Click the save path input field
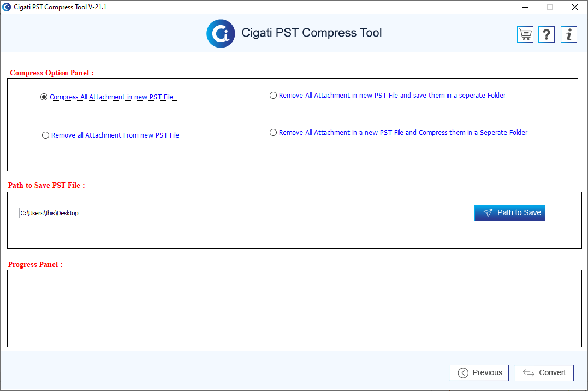Image resolution: width=588 pixels, height=391 pixels. tap(227, 213)
